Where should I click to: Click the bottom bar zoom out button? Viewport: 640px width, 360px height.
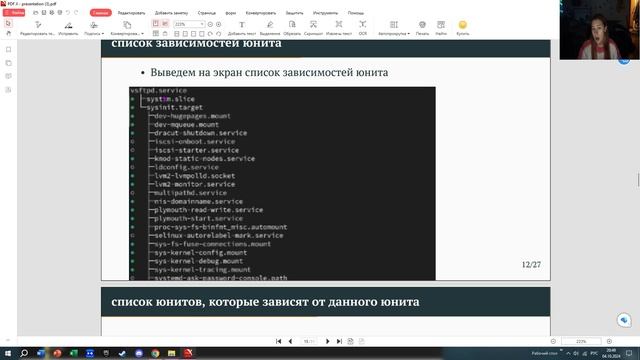pyautogui.click(x=553, y=341)
